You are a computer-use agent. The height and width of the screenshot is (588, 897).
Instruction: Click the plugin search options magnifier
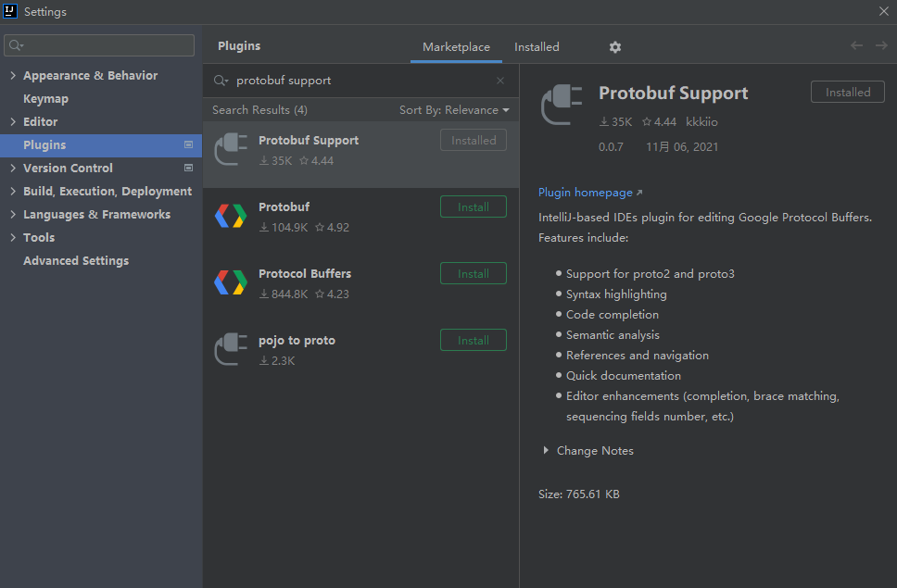point(221,81)
